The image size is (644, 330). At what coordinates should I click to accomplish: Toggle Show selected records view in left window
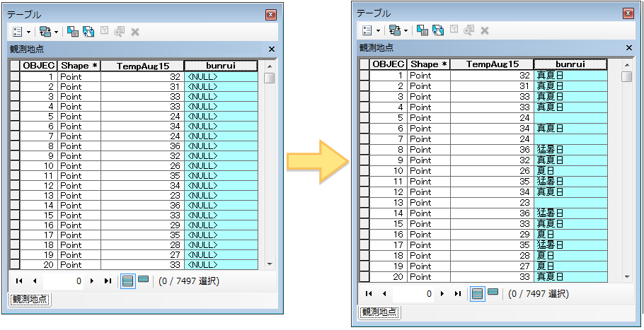tap(143, 281)
